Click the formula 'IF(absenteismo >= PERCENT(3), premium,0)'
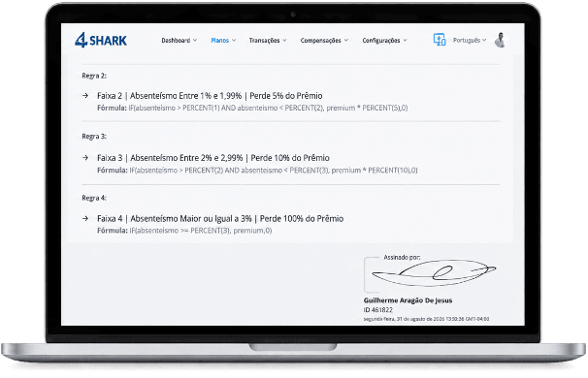588x378 pixels. click(x=201, y=231)
